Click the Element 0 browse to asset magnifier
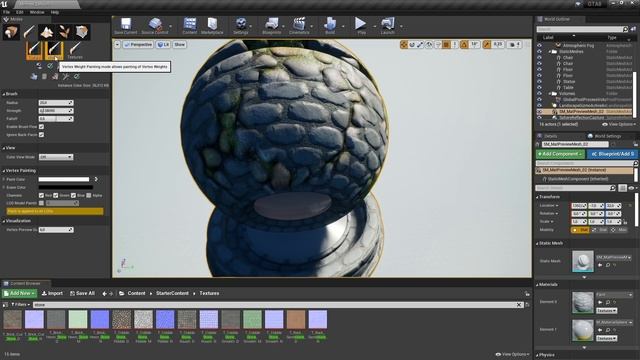Image resolution: width=640 pixels, height=360 pixels. (x=608, y=302)
